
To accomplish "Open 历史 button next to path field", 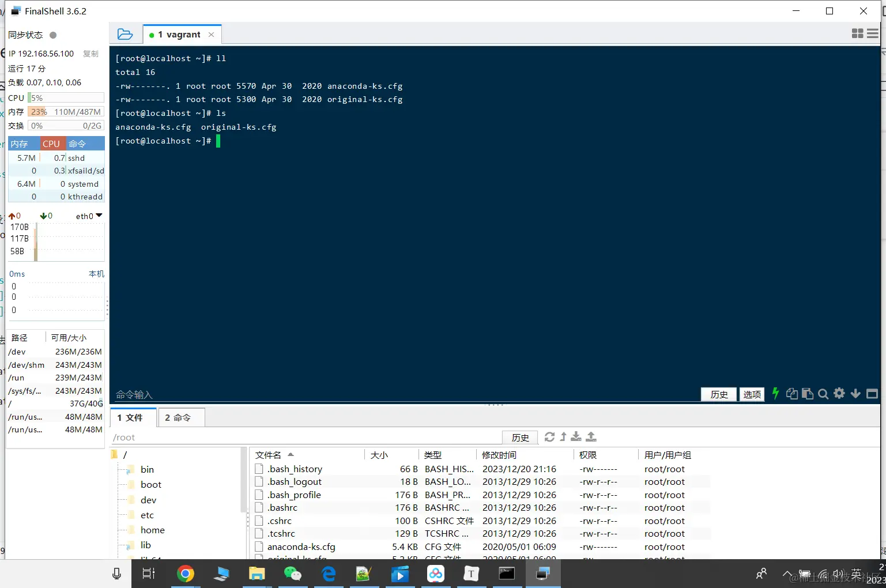I will tap(520, 438).
